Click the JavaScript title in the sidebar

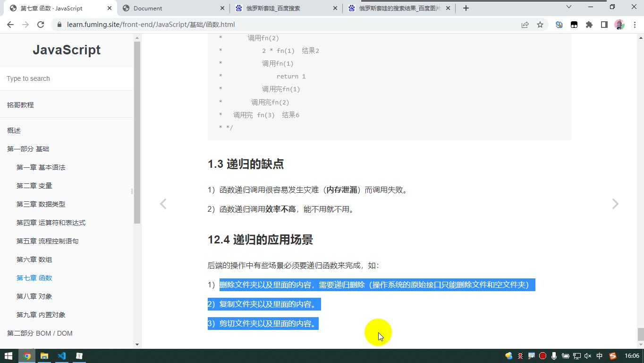click(x=67, y=50)
